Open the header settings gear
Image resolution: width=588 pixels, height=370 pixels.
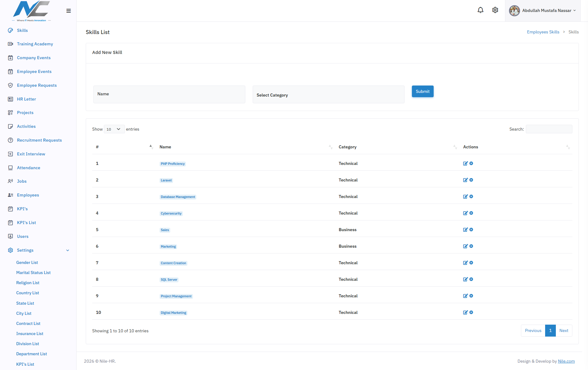point(495,10)
